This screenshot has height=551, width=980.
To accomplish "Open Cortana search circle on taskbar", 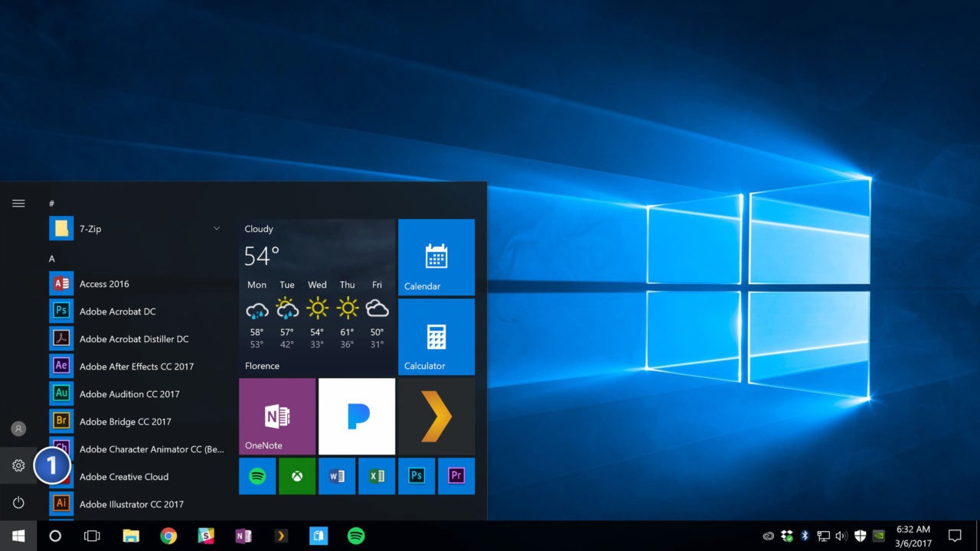I will pos(55,536).
